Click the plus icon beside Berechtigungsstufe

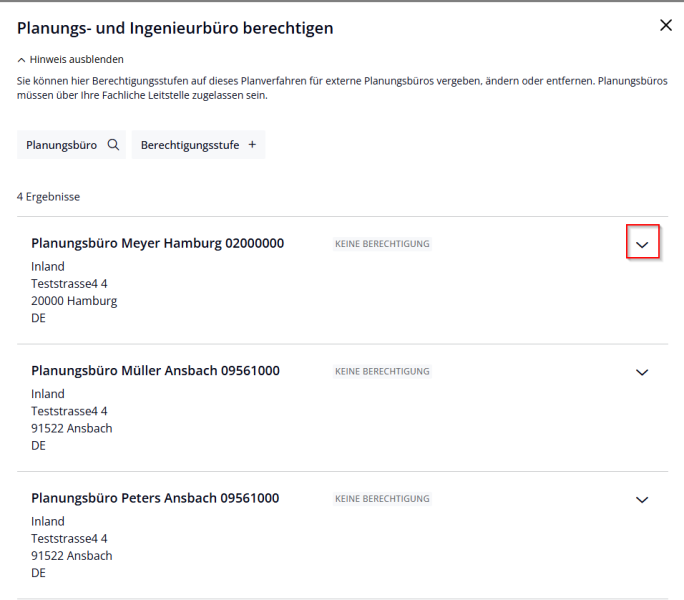[x=252, y=145]
